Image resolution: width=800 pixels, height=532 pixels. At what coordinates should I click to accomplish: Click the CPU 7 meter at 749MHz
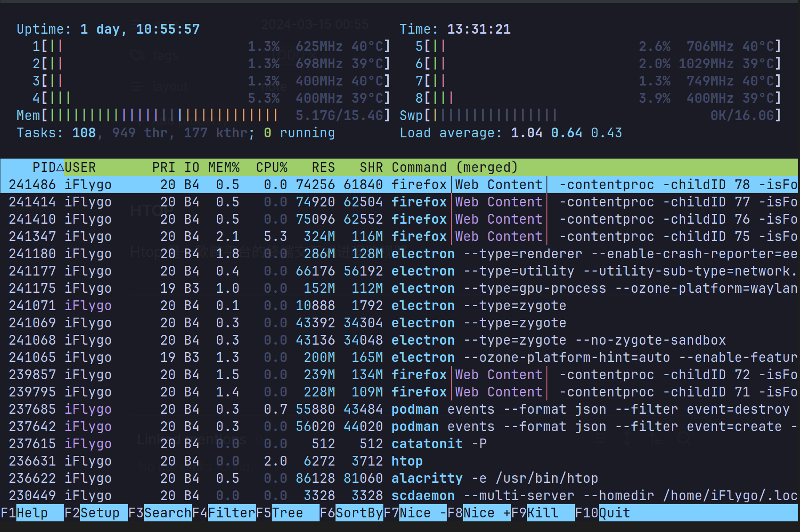pyautogui.click(x=598, y=81)
